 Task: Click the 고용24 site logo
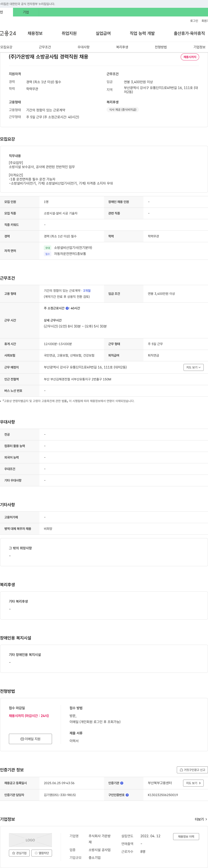coord(8,33)
